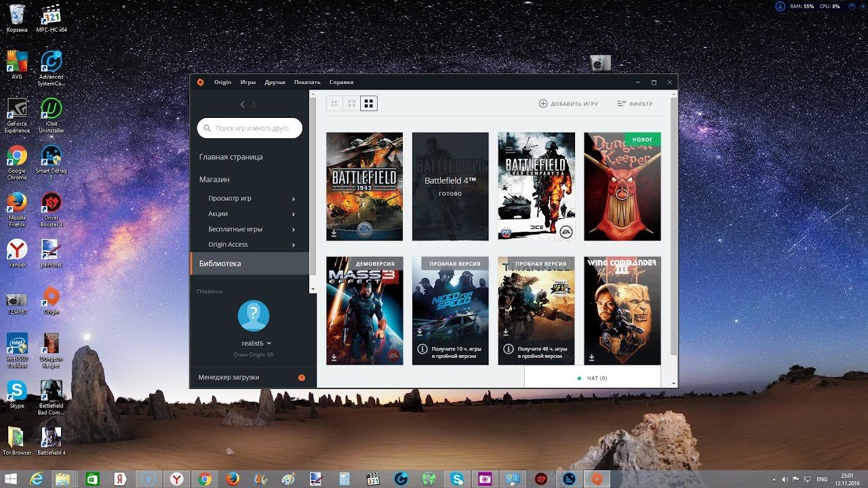Open the Dungeon Keeper desktop shortcut

pos(51,350)
